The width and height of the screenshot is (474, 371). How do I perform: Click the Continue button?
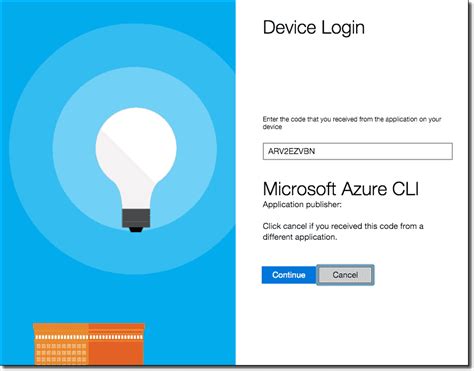[289, 275]
